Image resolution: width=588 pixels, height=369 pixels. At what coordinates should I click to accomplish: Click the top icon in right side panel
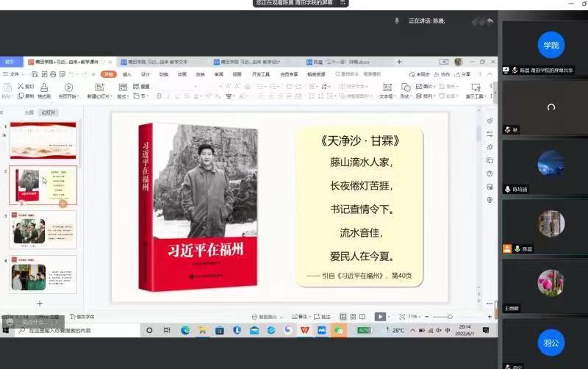pos(490,121)
